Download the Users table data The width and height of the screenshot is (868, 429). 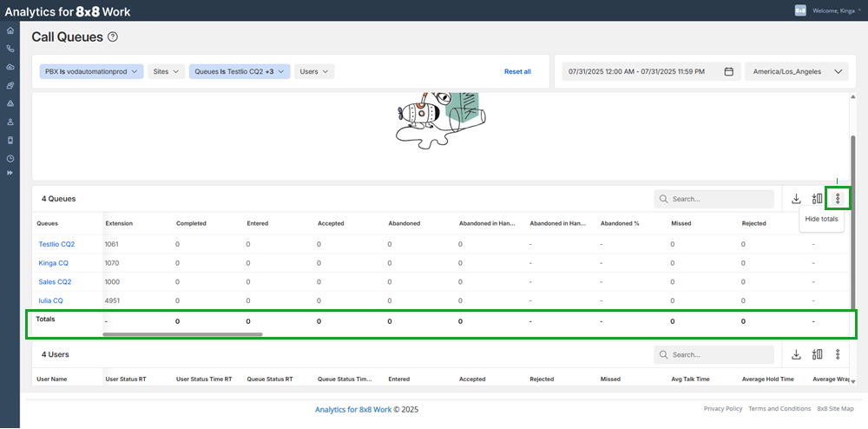[796, 354]
